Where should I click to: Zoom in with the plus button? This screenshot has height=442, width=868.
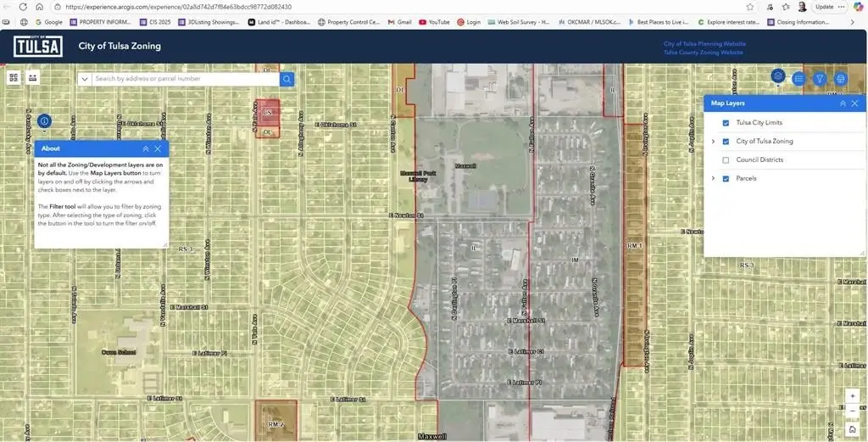853,396
